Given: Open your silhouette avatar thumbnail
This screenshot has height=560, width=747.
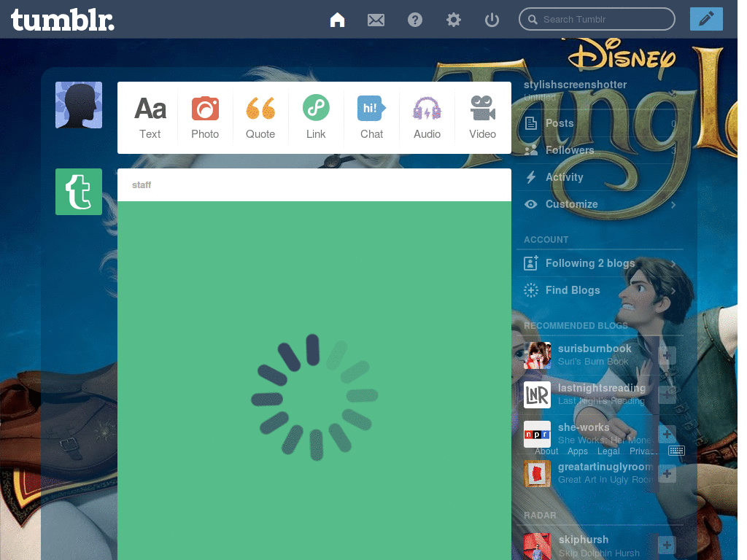Looking at the screenshot, I should pos(79,105).
